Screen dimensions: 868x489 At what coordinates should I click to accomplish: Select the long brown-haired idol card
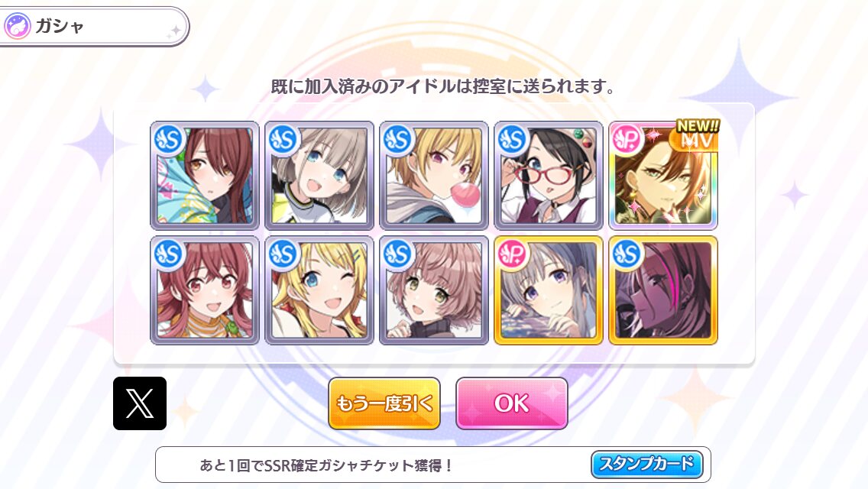[205, 176]
